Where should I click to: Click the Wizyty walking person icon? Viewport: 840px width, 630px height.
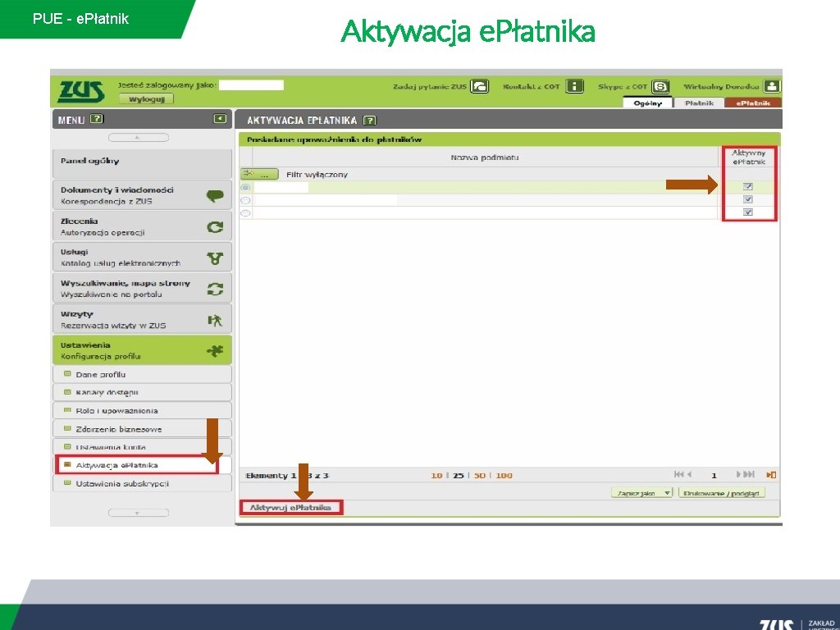tap(215, 321)
